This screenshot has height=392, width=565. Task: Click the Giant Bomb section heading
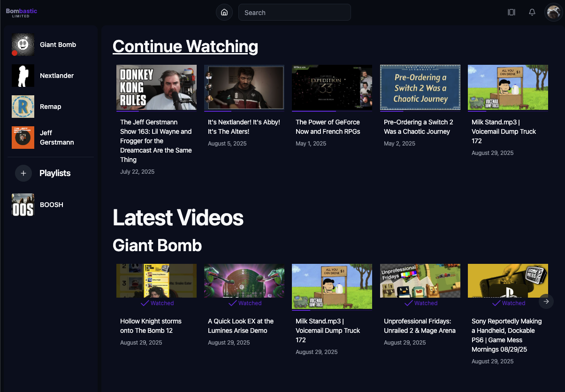(157, 245)
